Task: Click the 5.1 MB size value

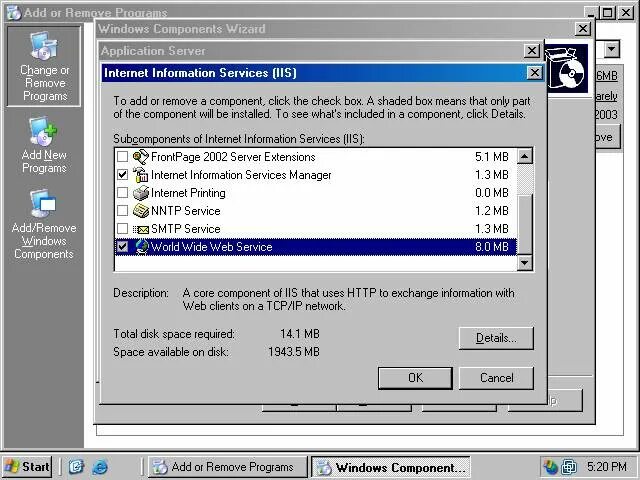Action: coord(492,157)
